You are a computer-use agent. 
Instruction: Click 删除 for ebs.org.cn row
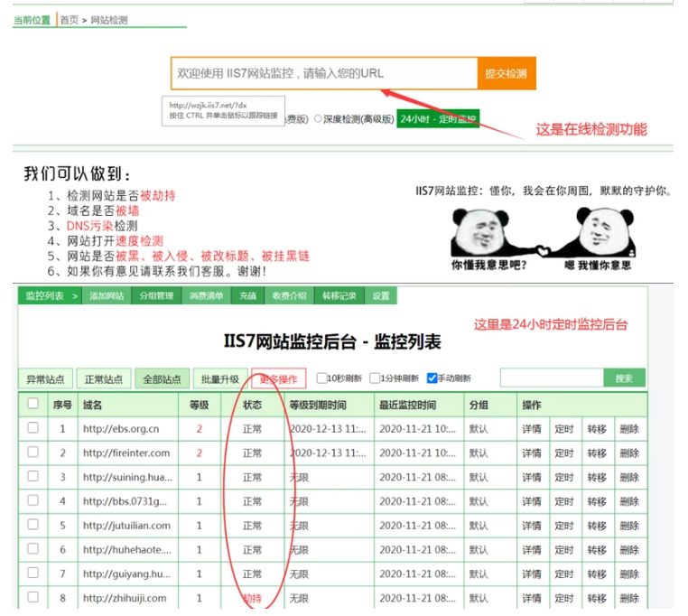click(x=629, y=429)
